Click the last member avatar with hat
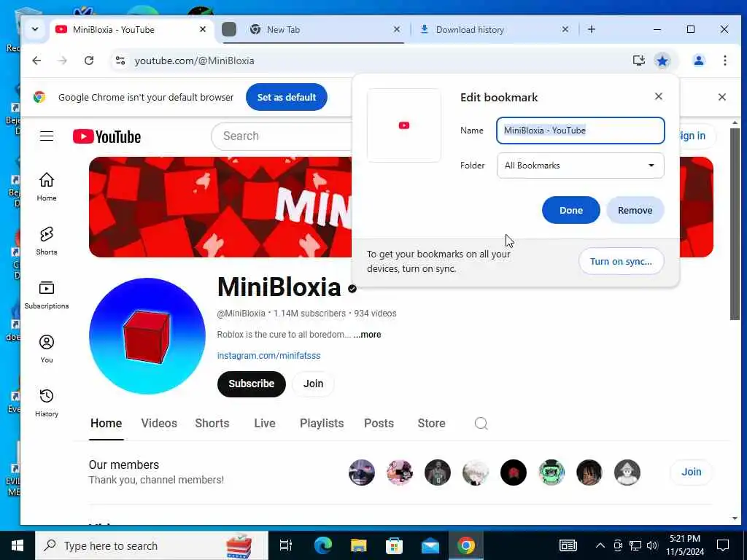The height and width of the screenshot is (560, 747). pos(627,472)
